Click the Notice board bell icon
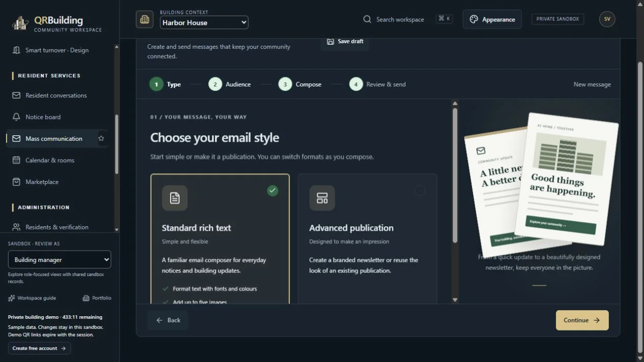Image resolution: width=644 pixels, height=362 pixels. pos(16,117)
